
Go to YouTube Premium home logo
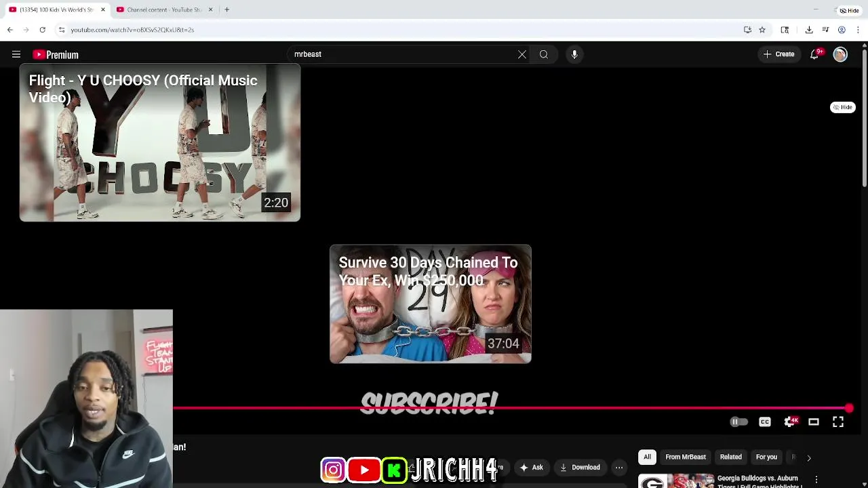(x=56, y=55)
